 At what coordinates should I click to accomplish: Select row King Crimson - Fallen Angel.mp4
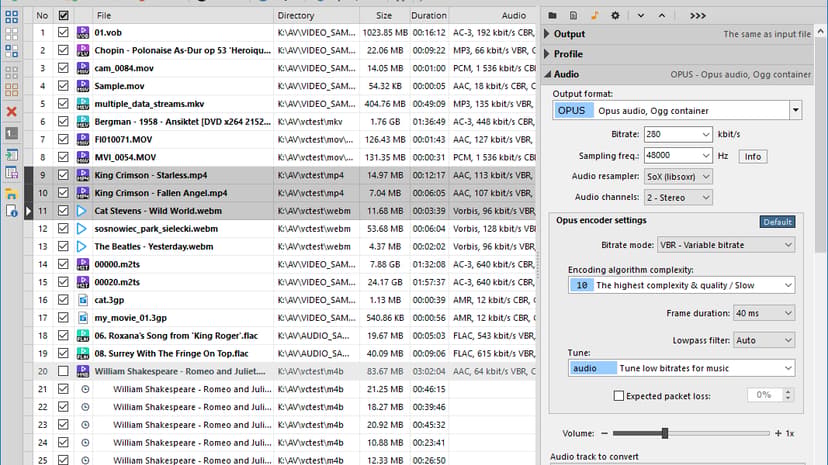click(285, 193)
